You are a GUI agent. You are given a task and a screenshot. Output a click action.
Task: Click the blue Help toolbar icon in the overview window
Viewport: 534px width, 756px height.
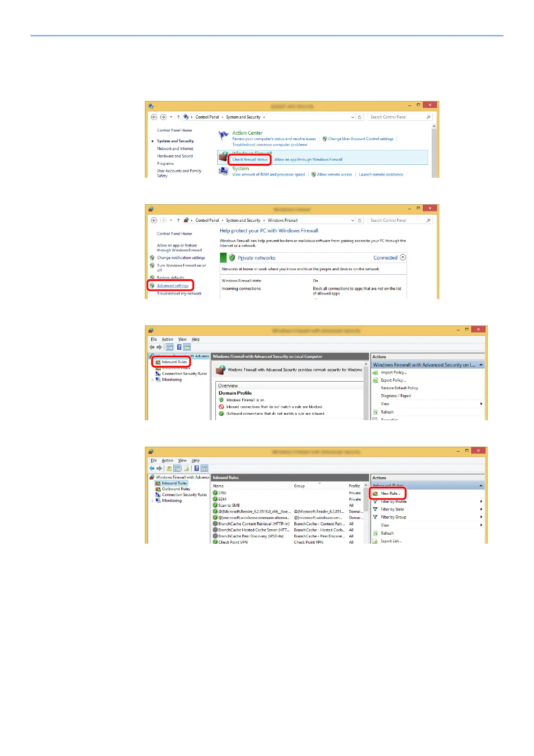pos(179,347)
